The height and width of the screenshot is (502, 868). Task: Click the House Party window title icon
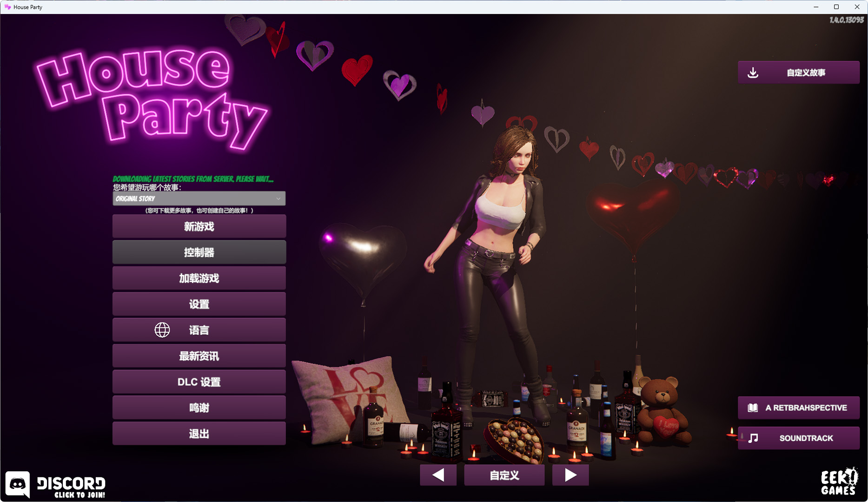pyautogui.click(x=7, y=7)
